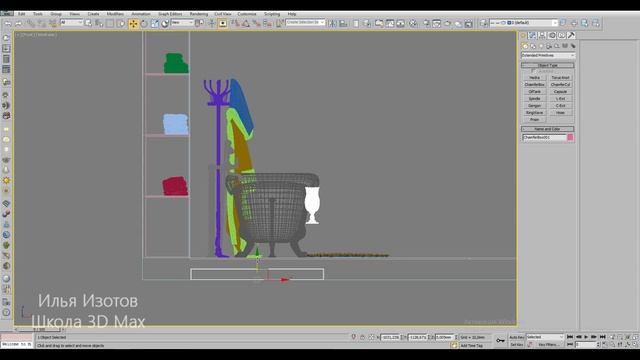
Task: Open the layer 0 (default) dropdown
Action: coord(524,23)
